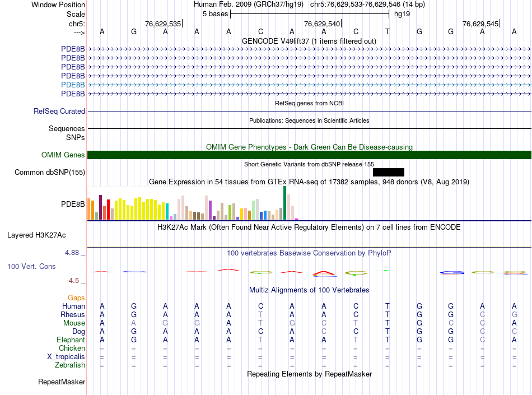Open the RefSeq genes from NCBI title
This screenshot has height=395, width=532.
(x=310, y=103)
